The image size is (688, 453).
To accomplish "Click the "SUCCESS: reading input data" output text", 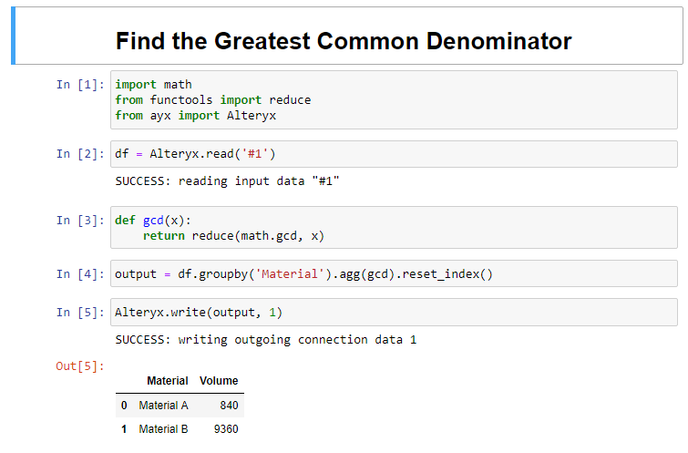I will [228, 181].
